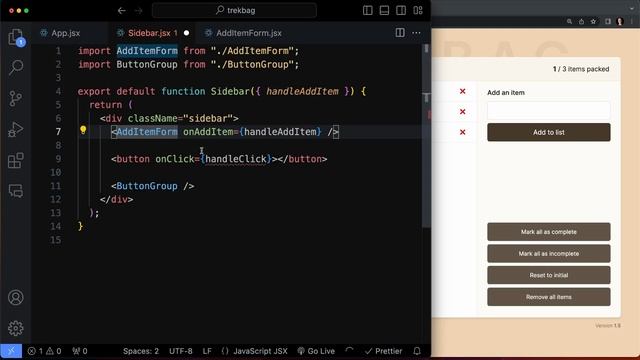Viewport: 640px width, 360px height.
Task: Change the LF end of line setting
Action: point(207,351)
